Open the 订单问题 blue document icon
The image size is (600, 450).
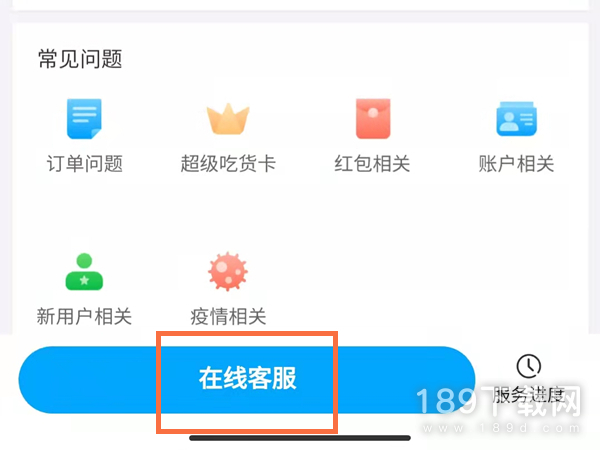(x=84, y=119)
